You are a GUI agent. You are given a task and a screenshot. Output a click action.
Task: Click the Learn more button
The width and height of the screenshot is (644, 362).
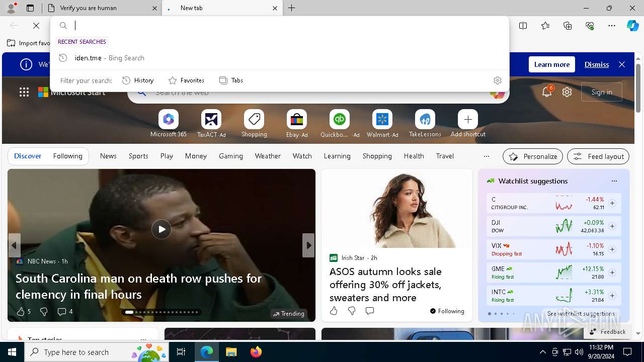click(552, 64)
